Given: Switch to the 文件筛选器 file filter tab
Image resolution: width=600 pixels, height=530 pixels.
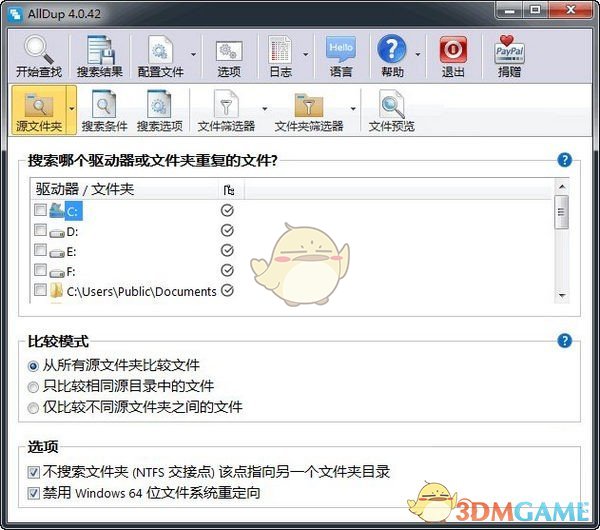Looking at the screenshot, I should 226,110.
